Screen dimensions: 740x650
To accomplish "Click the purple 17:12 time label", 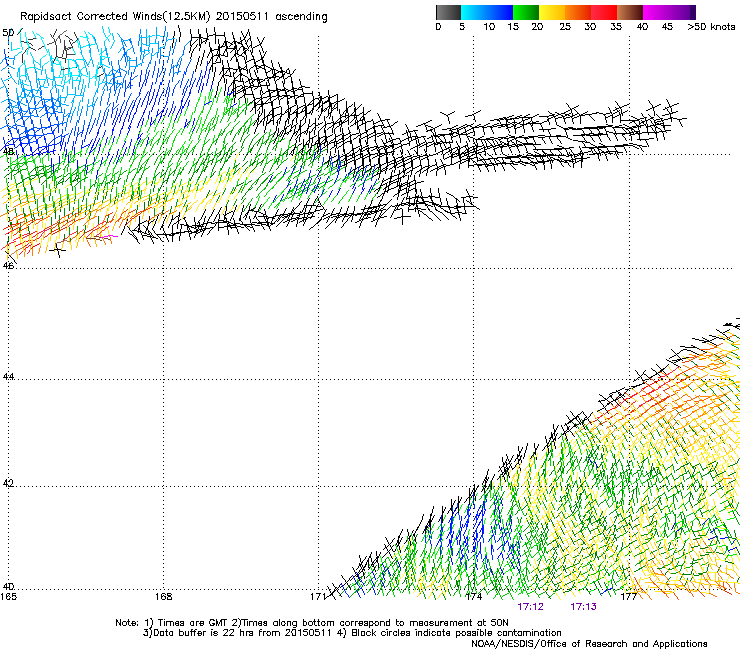I will pos(530,607).
